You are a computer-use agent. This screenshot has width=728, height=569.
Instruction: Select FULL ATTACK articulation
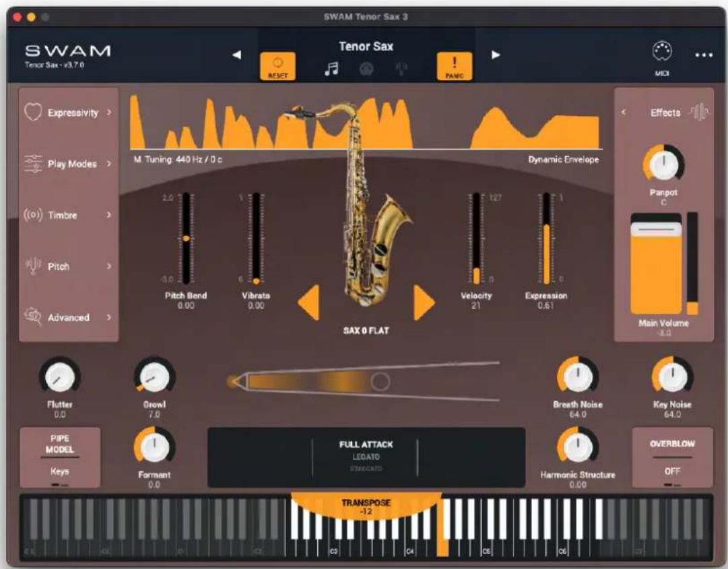coord(366,444)
